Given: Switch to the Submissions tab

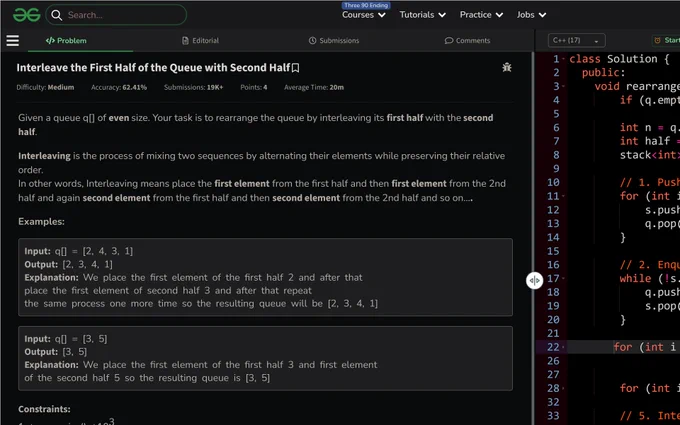Looking at the screenshot, I should coord(334,40).
